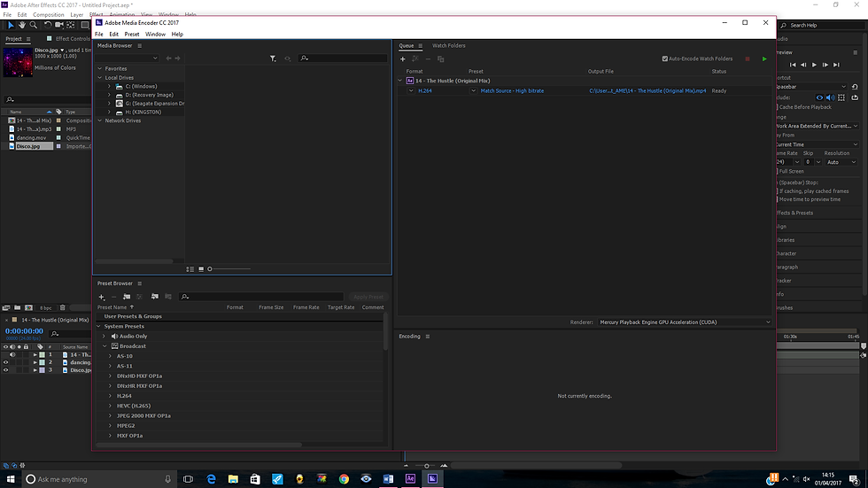Open the Preset menu in Media Encoder
Viewport: 868px width, 488px height.
point(132,35)
